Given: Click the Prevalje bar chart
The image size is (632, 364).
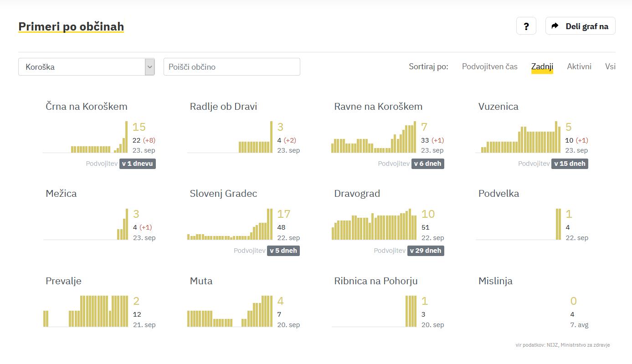Looking at the screenshot, I should click(x=86, y=311).
